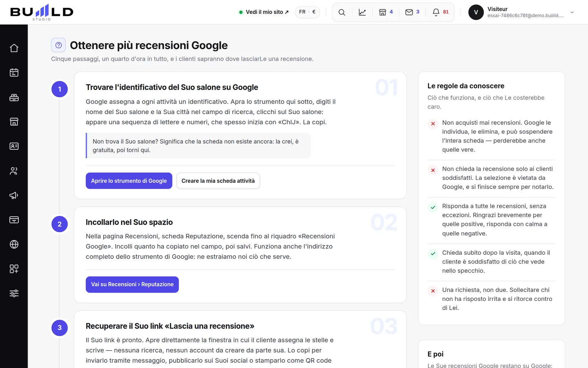This screenshot has width=588, height=368.
Task: Click rule 'Chieda subito dopo la visita'
Action: tap(492, 262)
